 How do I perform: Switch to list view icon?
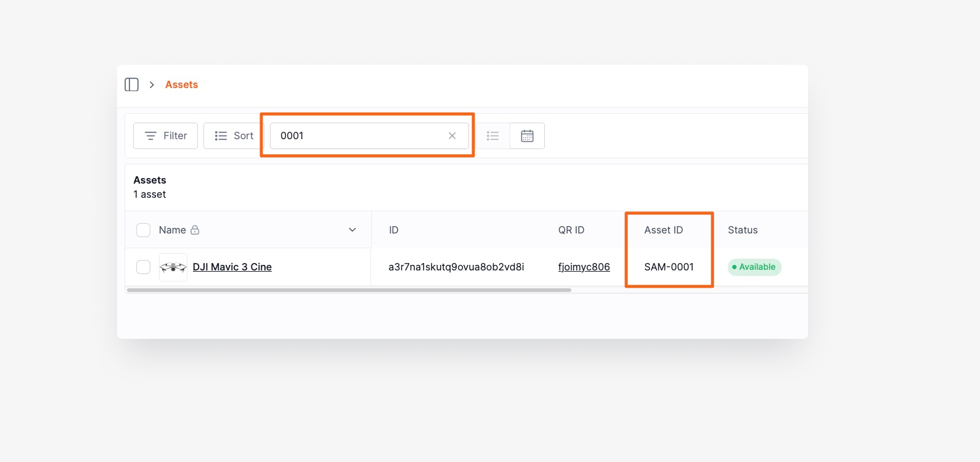(492, 136)
